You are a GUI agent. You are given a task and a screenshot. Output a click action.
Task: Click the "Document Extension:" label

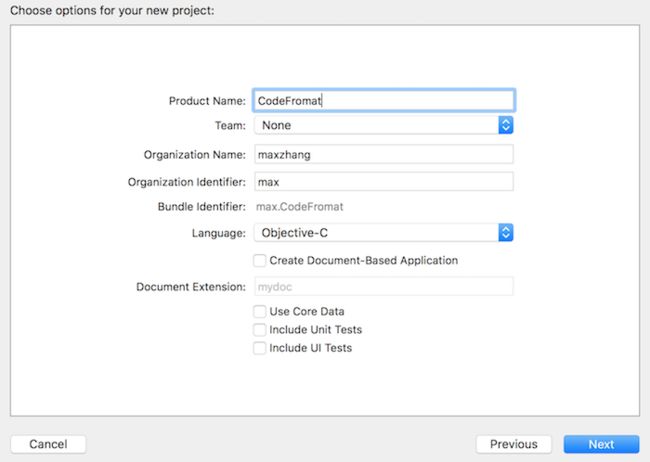pyautogui.click(x=191, y=287)
